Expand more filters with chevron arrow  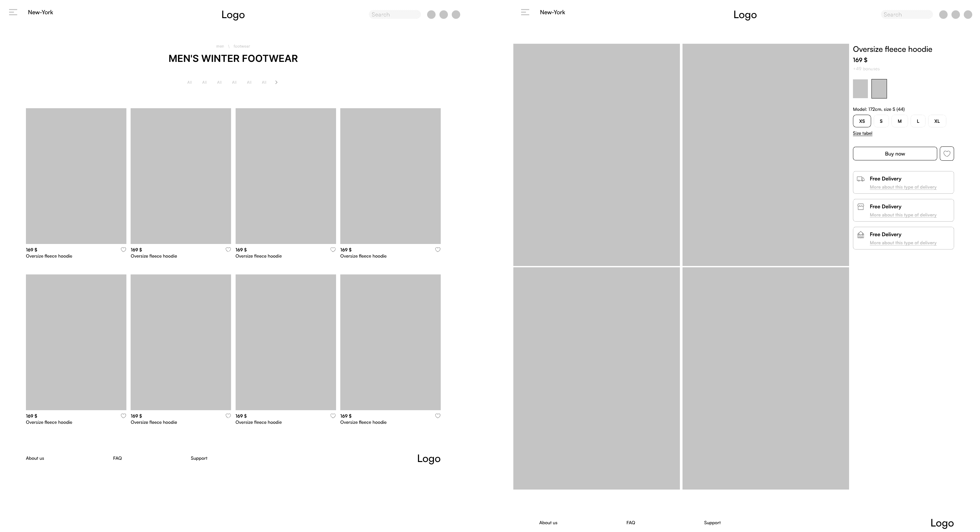point(276,83)
